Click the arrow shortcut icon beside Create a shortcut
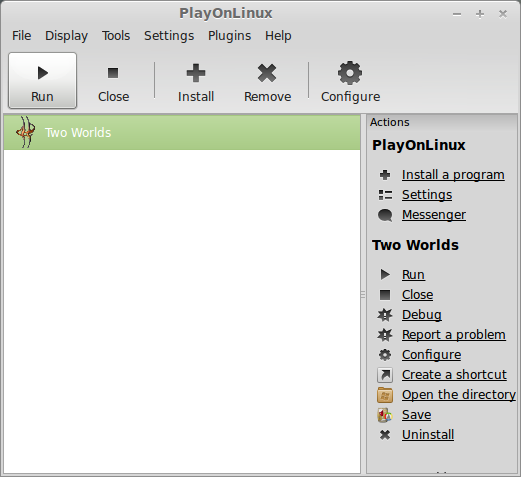 (x=385, y=375)
